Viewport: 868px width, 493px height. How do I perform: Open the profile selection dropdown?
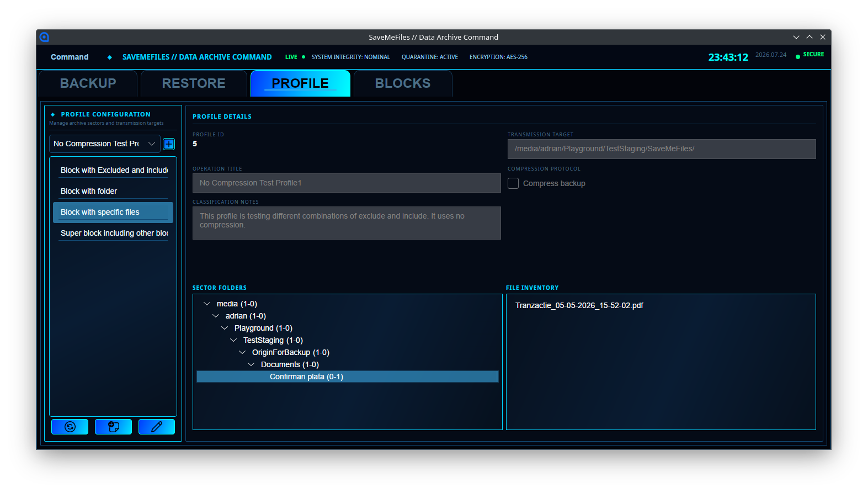click(x=105, y=144)
